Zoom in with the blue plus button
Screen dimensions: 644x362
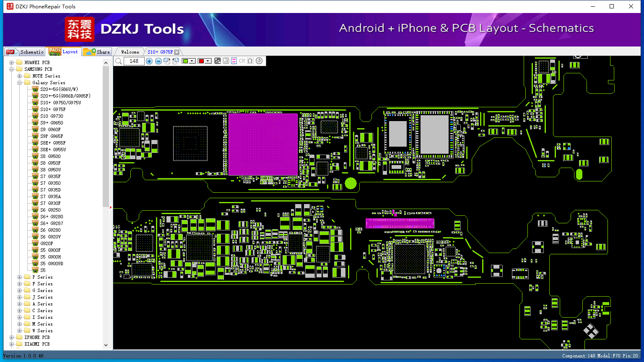[149, 61]
